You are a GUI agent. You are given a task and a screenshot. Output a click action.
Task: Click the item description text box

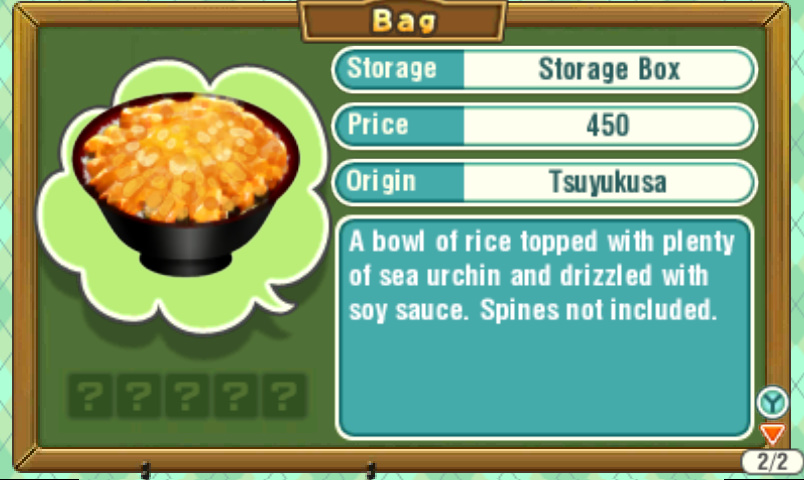pos(544,328)
